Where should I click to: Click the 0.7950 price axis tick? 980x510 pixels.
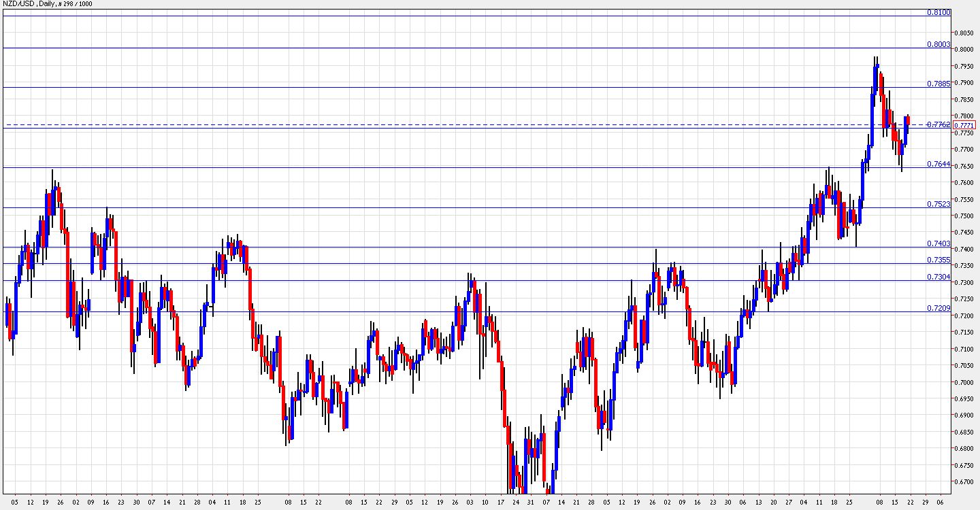coord(964,66)
